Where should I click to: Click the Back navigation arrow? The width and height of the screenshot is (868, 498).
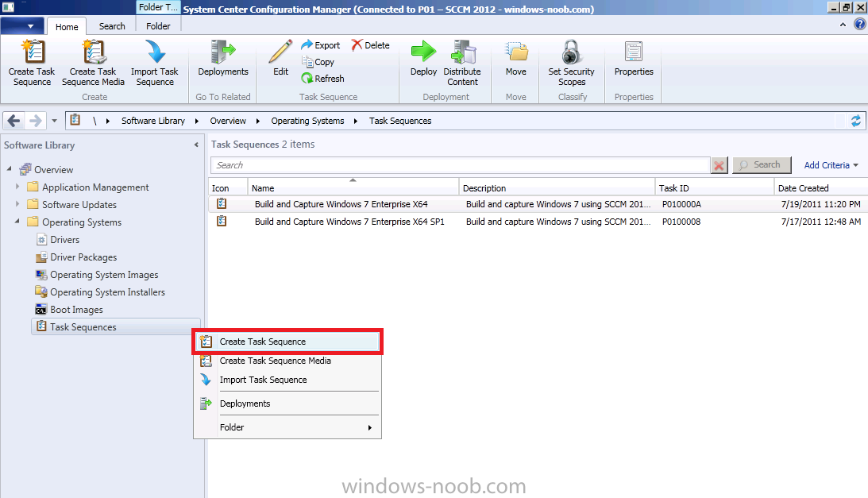[x=14, y=120]
